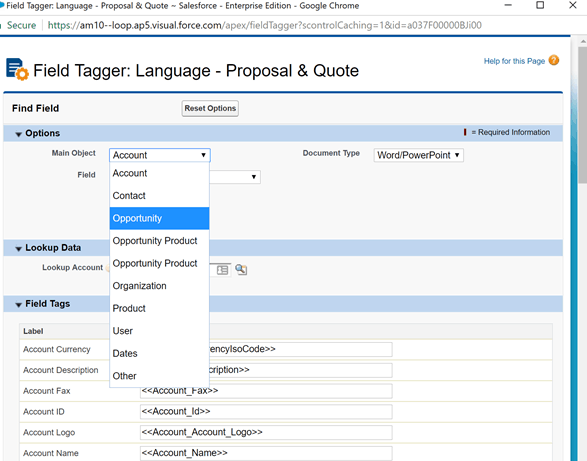Pick User from the object list

click(x=159, y=331)
